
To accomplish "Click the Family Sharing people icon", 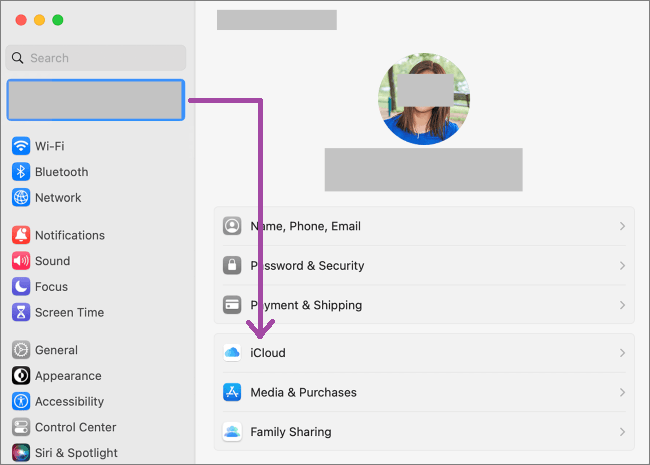I will coord(232,432).
